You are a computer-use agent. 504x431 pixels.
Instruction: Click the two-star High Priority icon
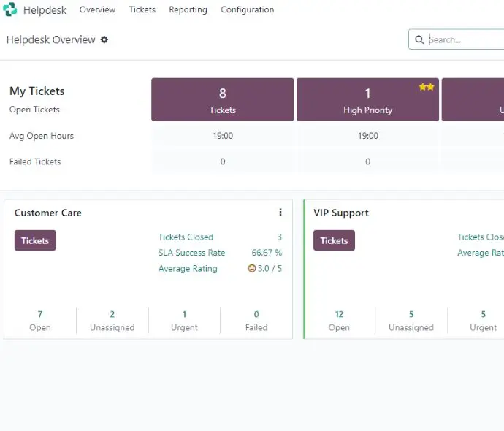(427, 87)
